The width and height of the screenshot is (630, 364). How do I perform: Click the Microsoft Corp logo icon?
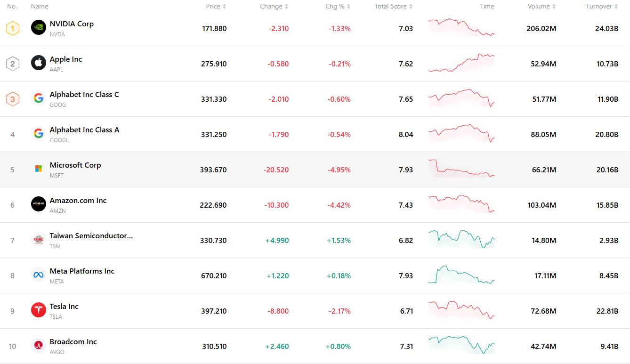point(39,169)
